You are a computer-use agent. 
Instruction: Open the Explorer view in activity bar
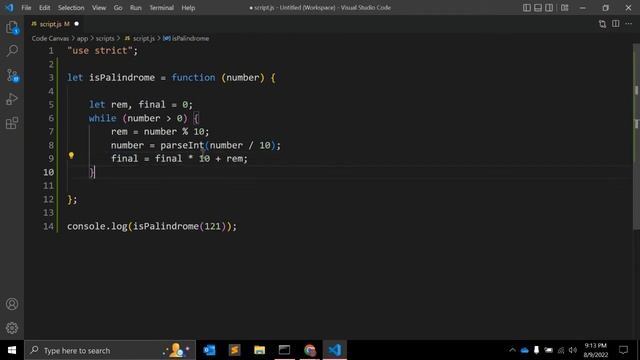12,28
